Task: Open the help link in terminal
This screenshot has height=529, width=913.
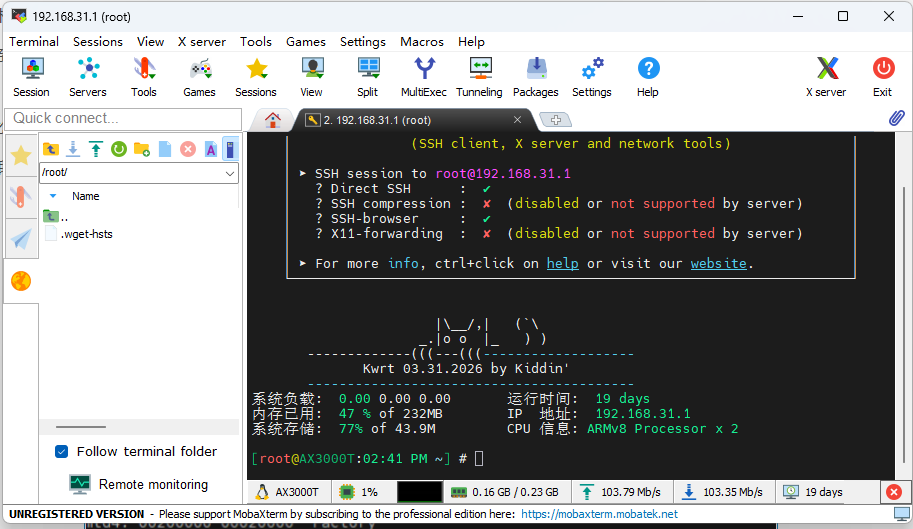Action: pyautogui.click(x=562, y=264)
